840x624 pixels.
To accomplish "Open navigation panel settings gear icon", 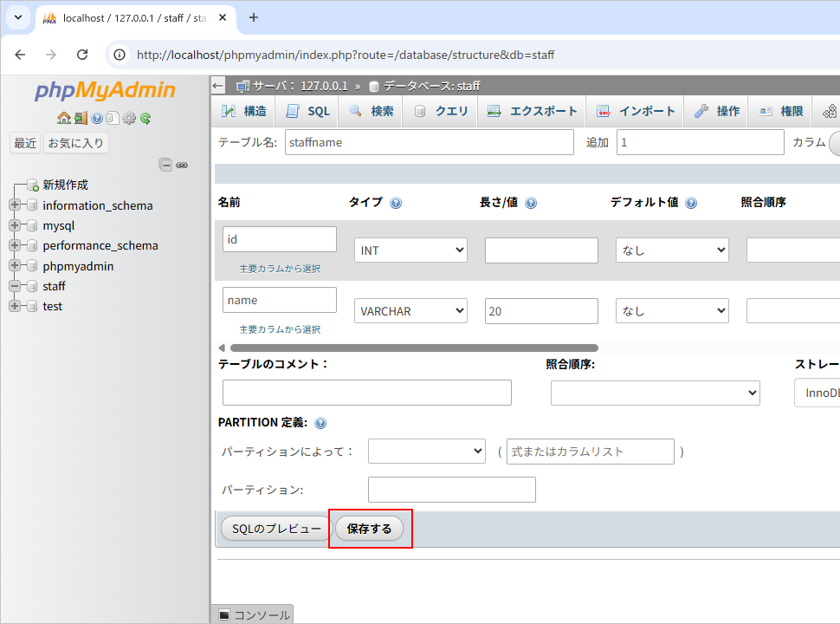I will [x=129, y=118].
